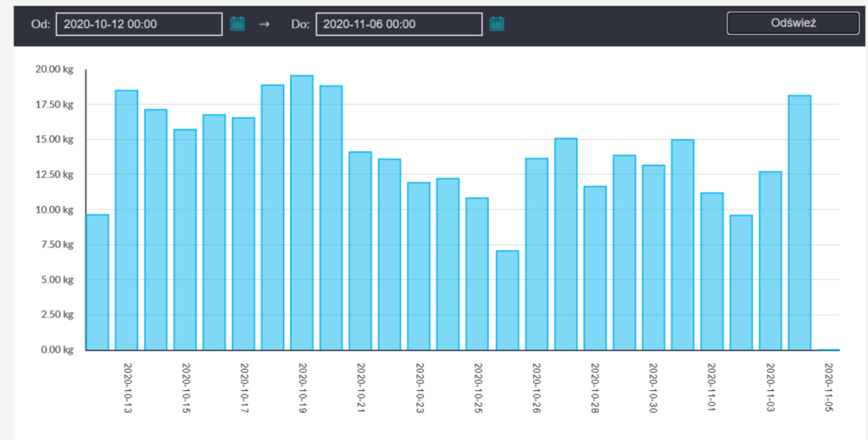Screen dimensions: 868x440
Task: Focus the Do end date field
Action: [x=398, y=25]
